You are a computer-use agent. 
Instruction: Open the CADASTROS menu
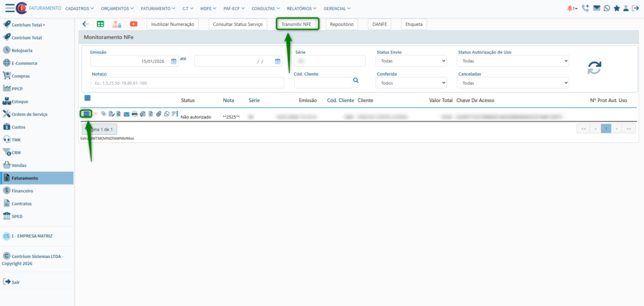click(79, 8)
